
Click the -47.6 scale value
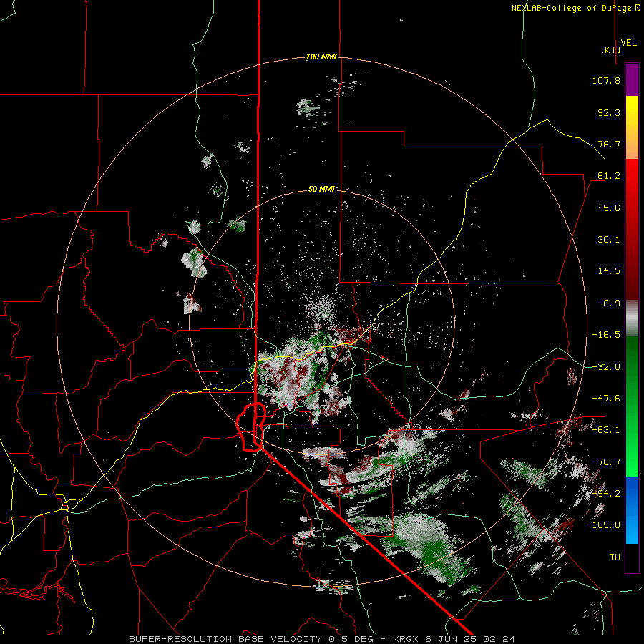click(x=606, y=399)
